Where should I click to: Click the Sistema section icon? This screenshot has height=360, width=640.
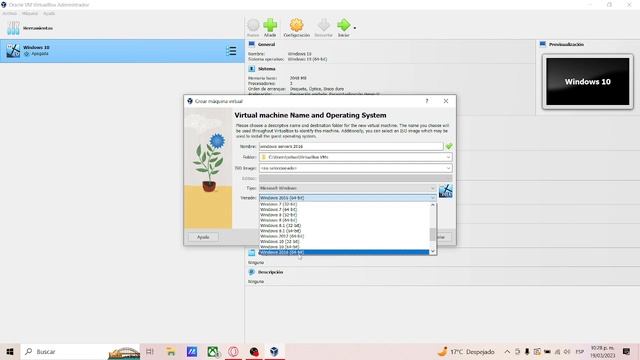[x=251, y=69]
